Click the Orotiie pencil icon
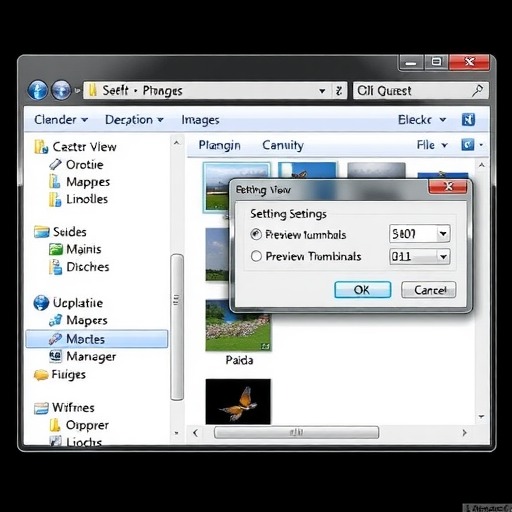The width and height of the screenshot is (512, 512). pyautogui.click(x=55, y=164)
